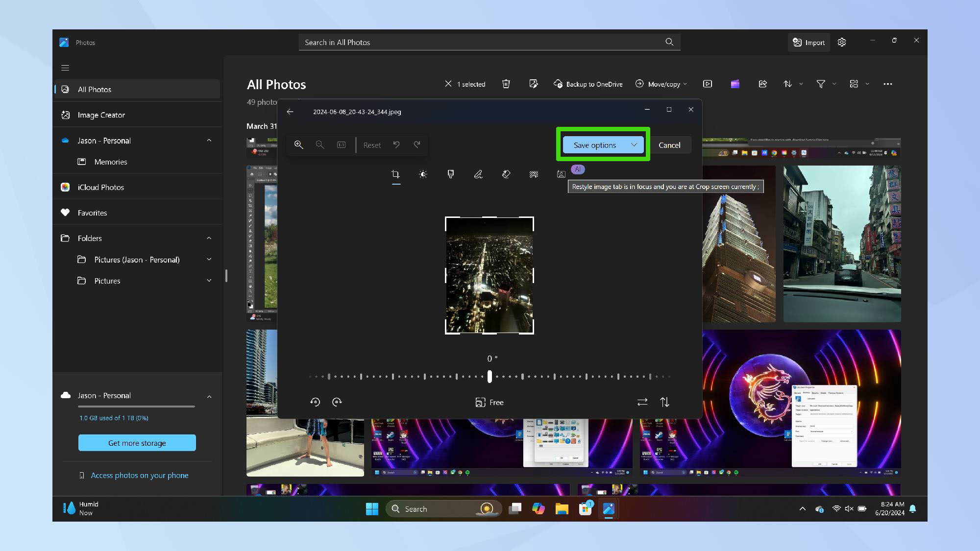Expand the Pictures folder

[x=209, y=281]
